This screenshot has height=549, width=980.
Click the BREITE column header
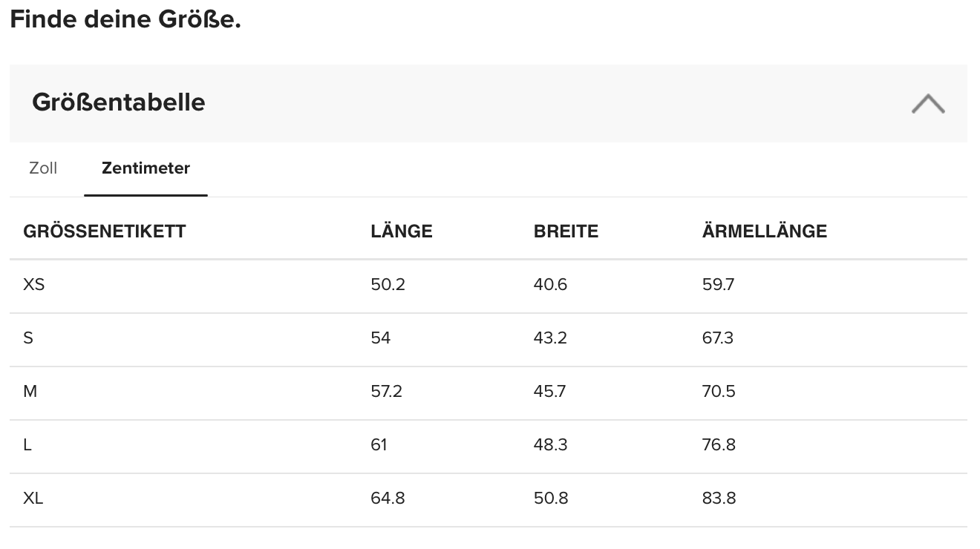[566, 231]
